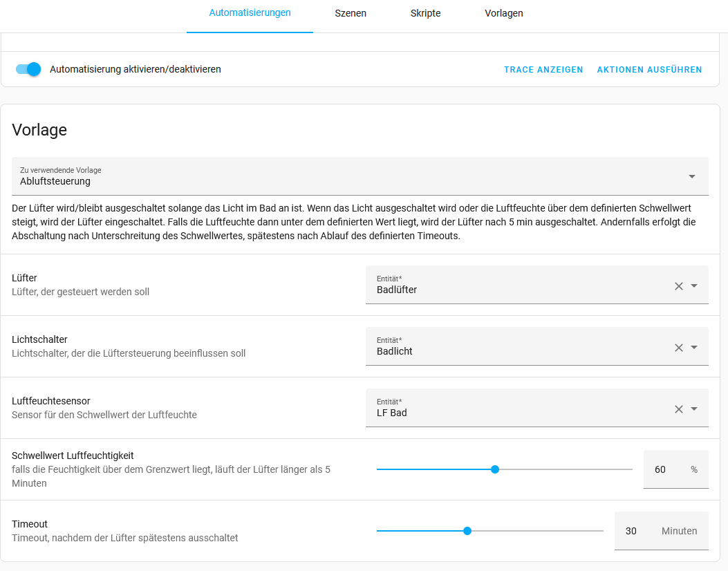The width and height of the screenshot is (728, 571).
Task: Click the humidity threshold value field showing 60
Action: click(x=661, y=469)
